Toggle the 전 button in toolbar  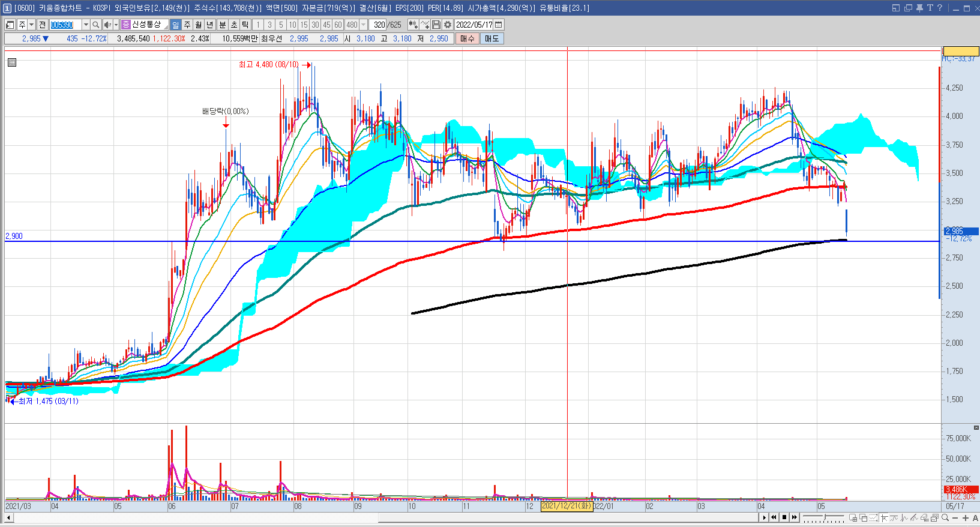pyautogui.click(x=42, y=25)
